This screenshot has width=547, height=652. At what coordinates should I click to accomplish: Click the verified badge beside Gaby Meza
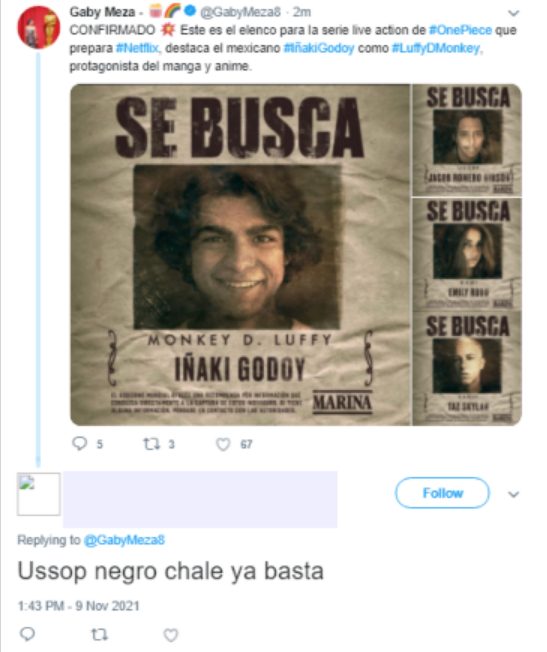tap(190, 11)
